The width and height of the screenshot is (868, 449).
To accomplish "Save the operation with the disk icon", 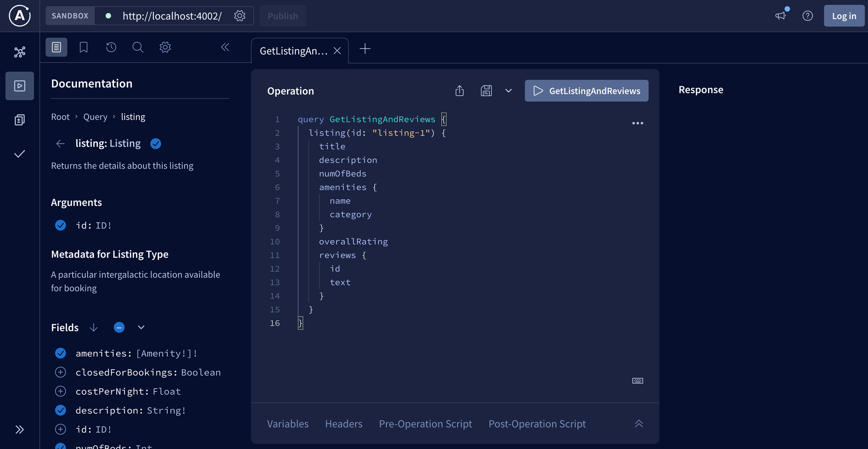I will pos(486,91).
